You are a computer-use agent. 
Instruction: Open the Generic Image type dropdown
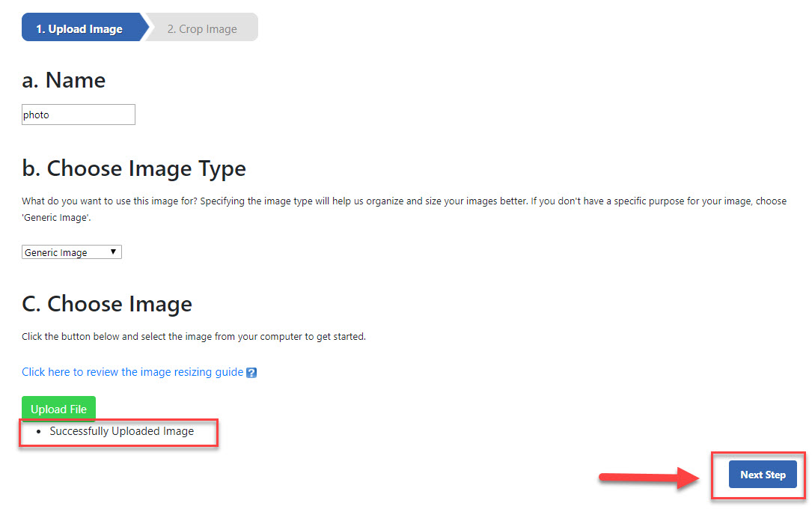(x=71, y=252)
